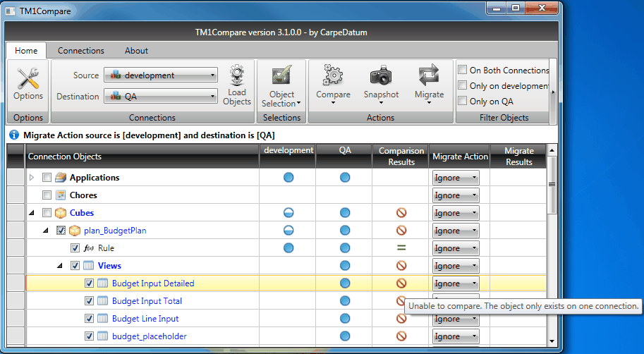644x354 pixels.
Task: Open the Object Selection checkmark icon
Action: [281, 75]
